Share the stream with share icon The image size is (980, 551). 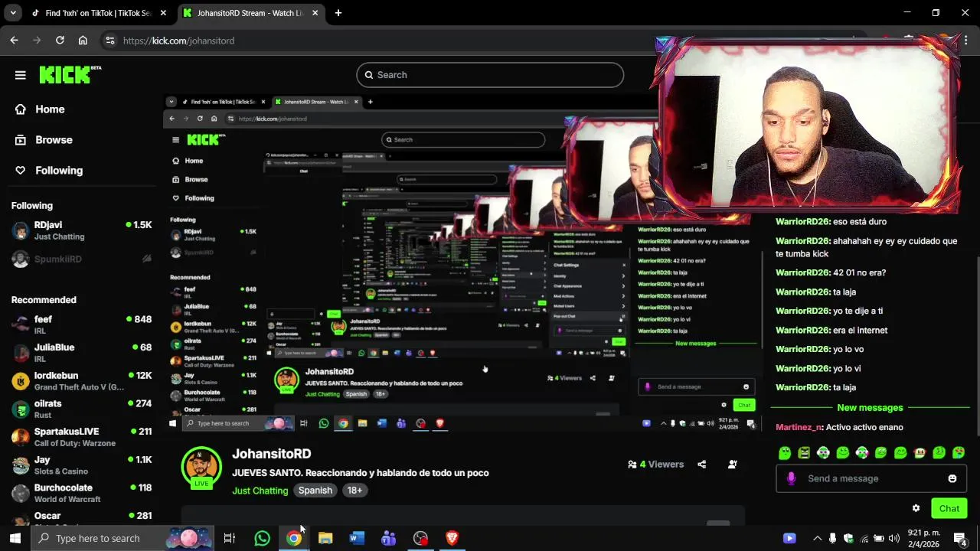[x=702, y=464]
